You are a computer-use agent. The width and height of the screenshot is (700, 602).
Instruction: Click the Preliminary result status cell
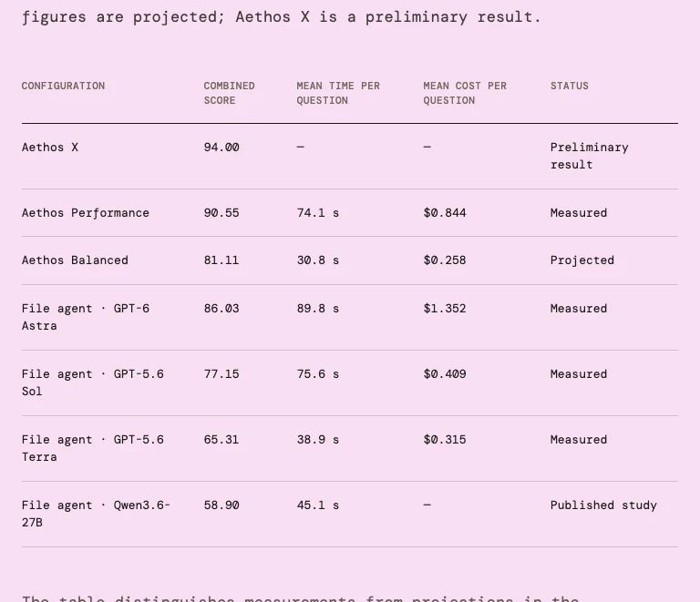(590, 156)
